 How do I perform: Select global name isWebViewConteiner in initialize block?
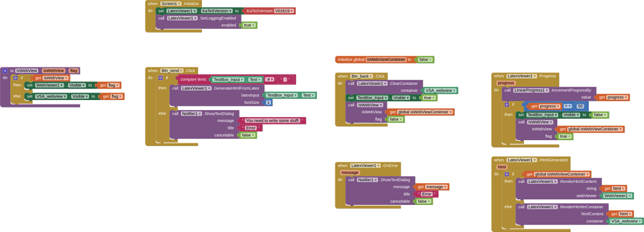coord(387,60)
